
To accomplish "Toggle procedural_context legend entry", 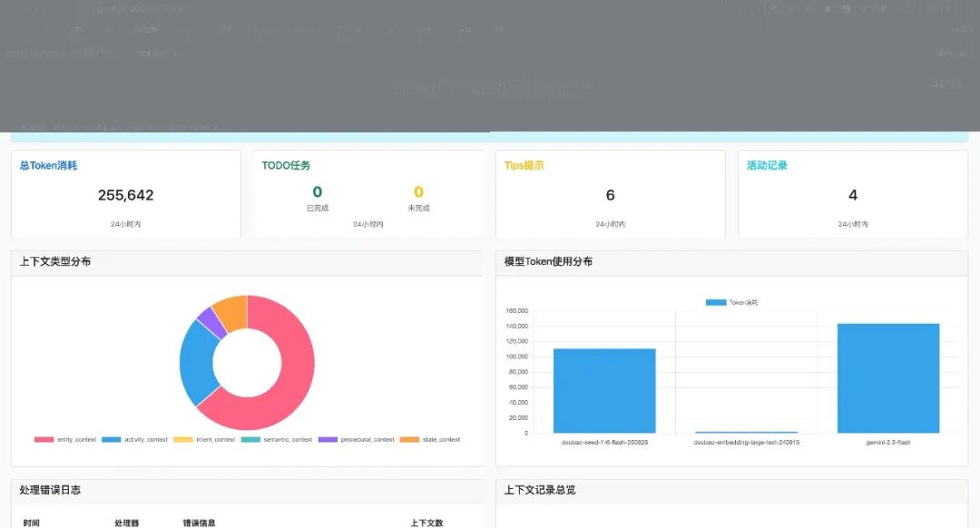I will coord(357,440).
